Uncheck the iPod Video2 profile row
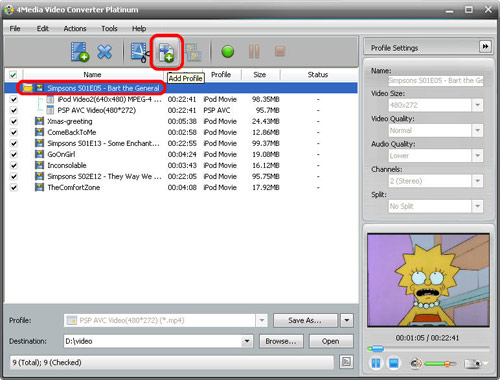The height and width of the screenshot is (380, 500). [14, 99]
